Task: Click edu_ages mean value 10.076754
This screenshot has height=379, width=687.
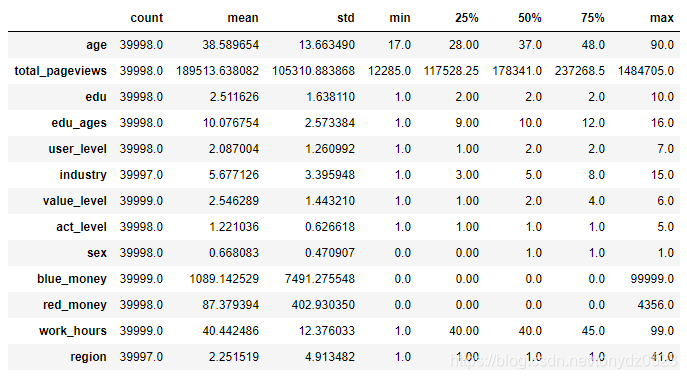Action: click(230, 123)
